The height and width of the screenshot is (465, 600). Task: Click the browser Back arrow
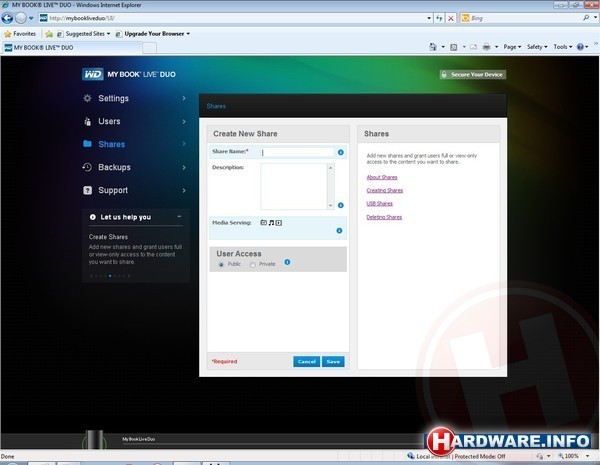point(7,18)
